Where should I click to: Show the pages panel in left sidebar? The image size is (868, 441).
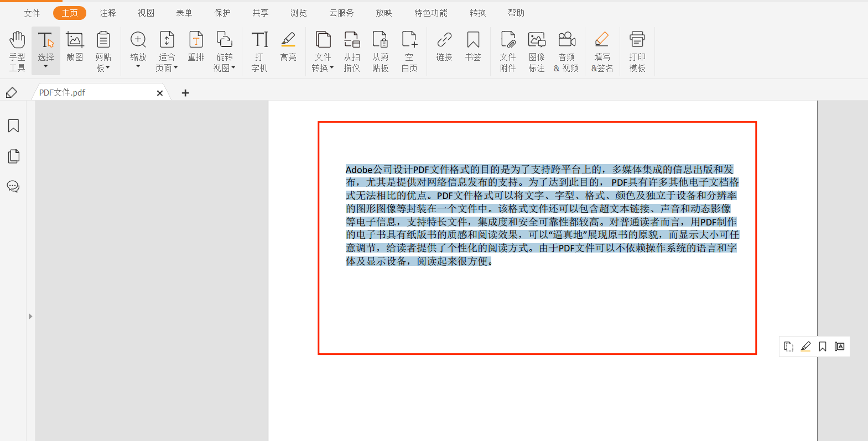(x=13, y=156)
